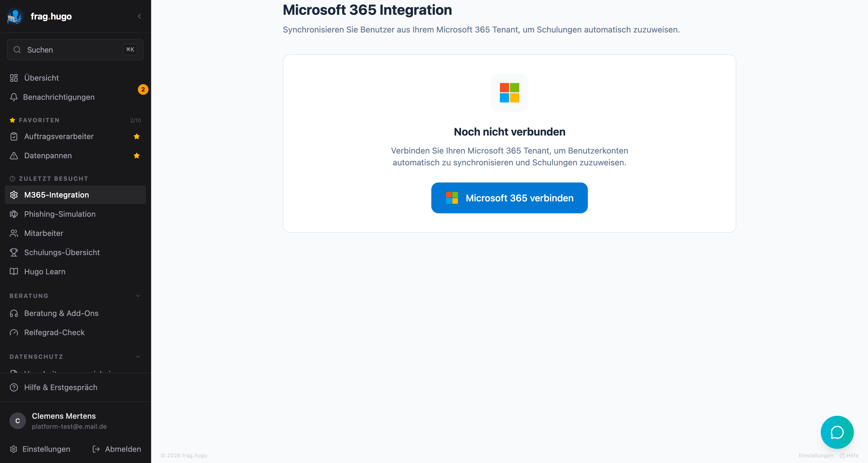Viewport: 868px width, 463px height.
Task: Open Hugo Learn page
Action: pos(75,272)
